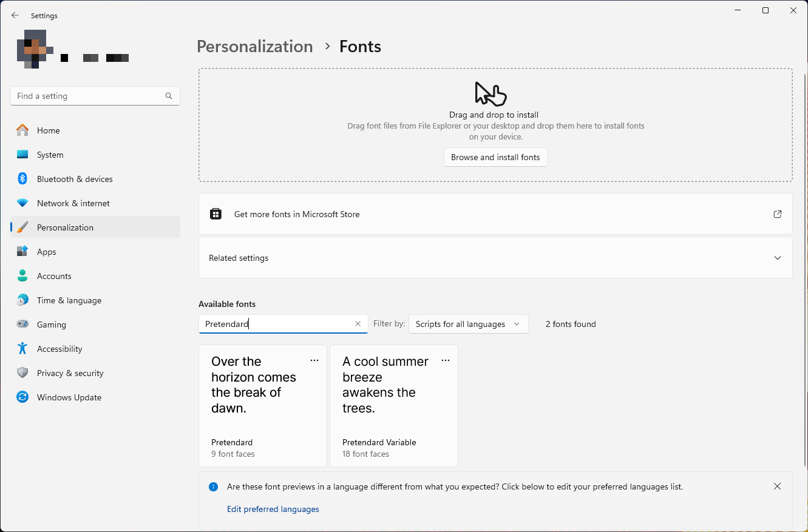Click the "18 font faces" label
The width and height of the screenshot is (808, 532).
[365, 454]
